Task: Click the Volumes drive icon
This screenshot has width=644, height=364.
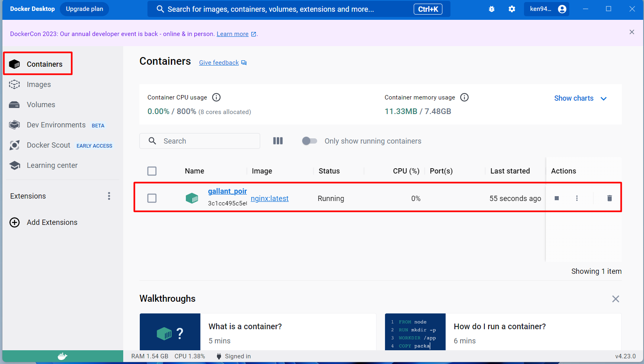Action: tap(15, 105)
